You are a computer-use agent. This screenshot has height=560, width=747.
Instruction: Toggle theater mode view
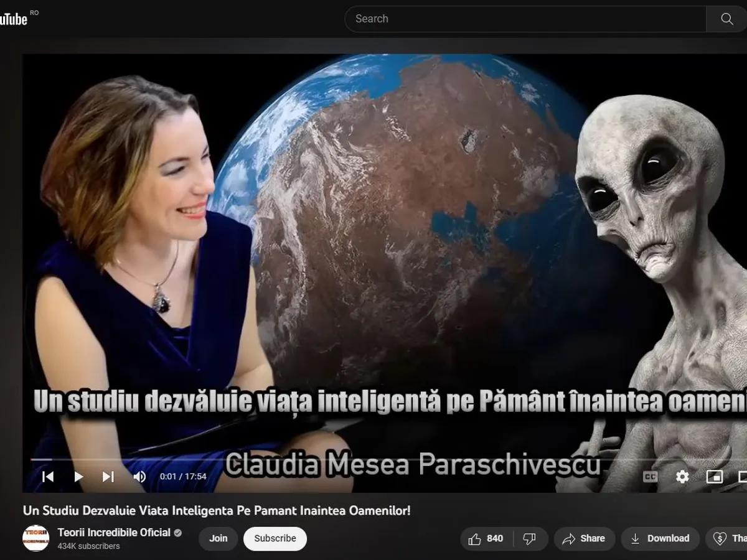(742, 477)
